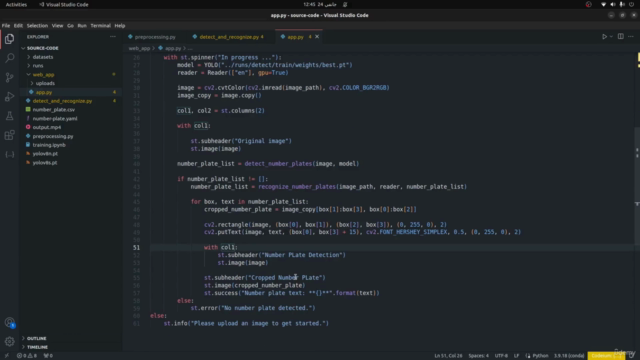Click remote window icon in status bar

7,356
